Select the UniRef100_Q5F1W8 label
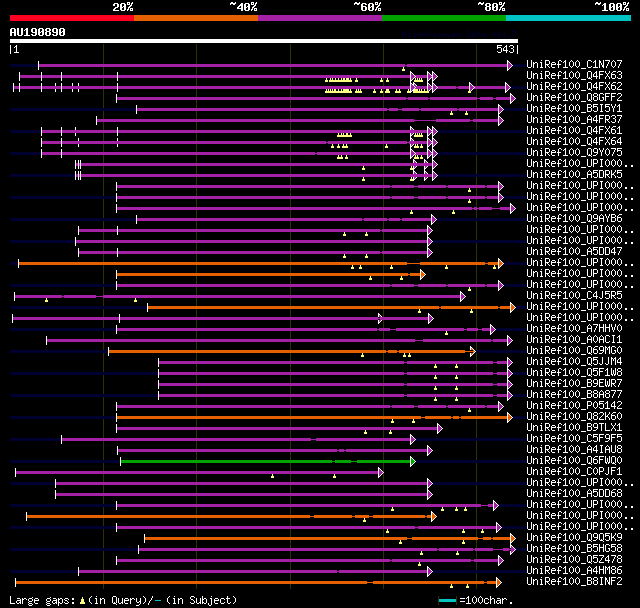 (574, 373)
